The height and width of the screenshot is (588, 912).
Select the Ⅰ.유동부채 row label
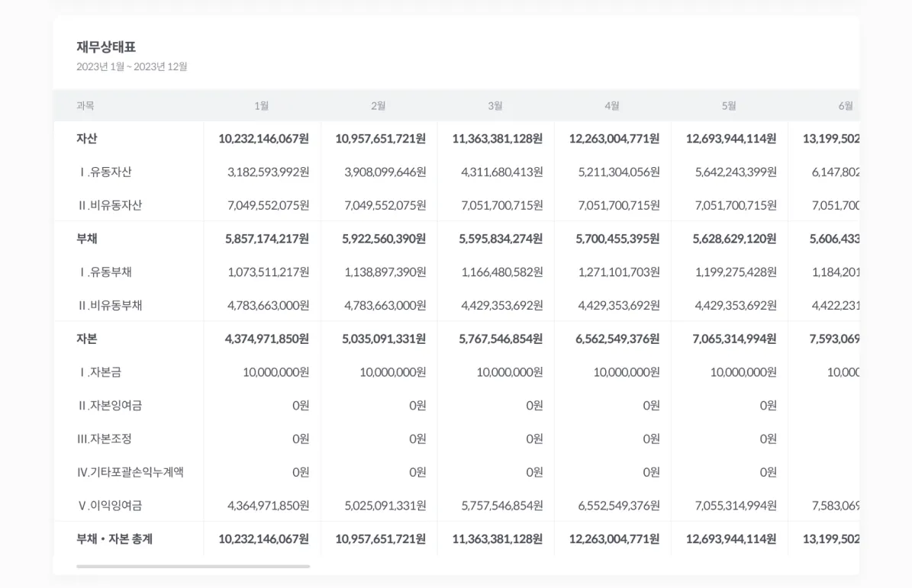[x=105, y=272]
